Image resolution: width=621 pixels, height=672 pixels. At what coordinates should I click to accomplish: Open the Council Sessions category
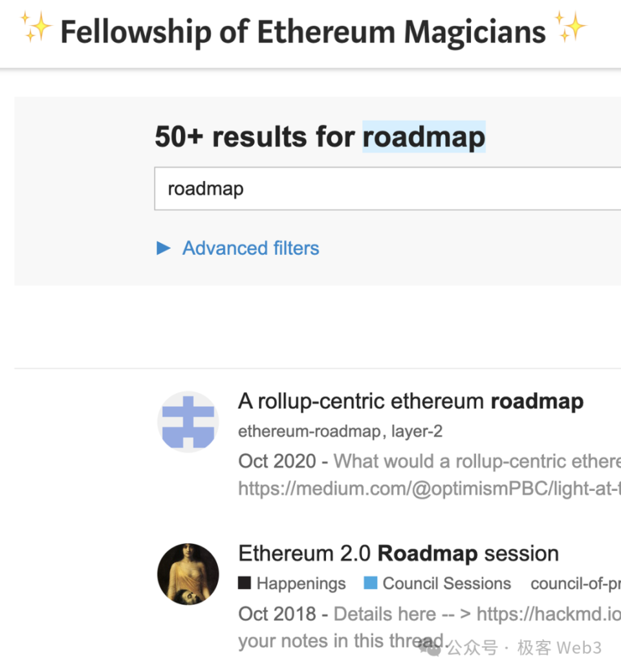[446, 583]
